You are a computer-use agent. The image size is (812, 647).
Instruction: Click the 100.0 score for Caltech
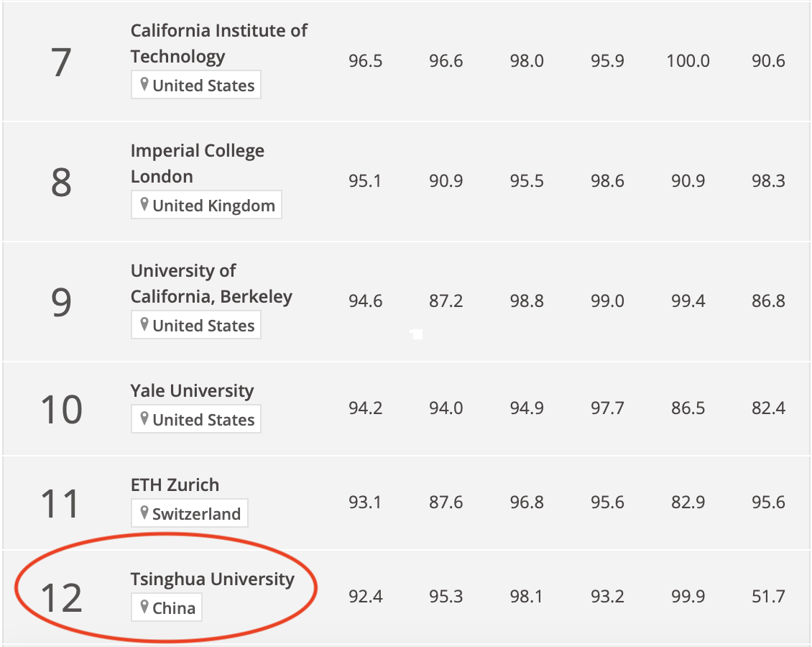(x=688, y=60)
